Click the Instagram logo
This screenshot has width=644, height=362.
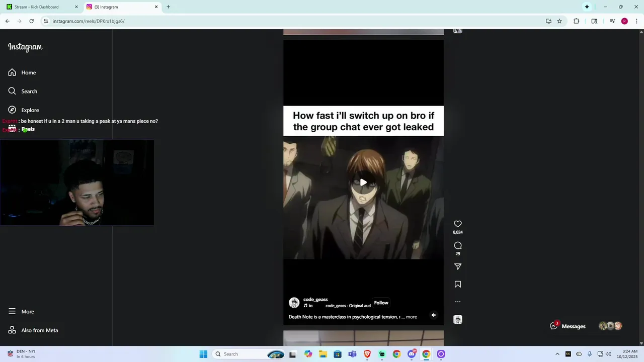[x=25, y=47]
